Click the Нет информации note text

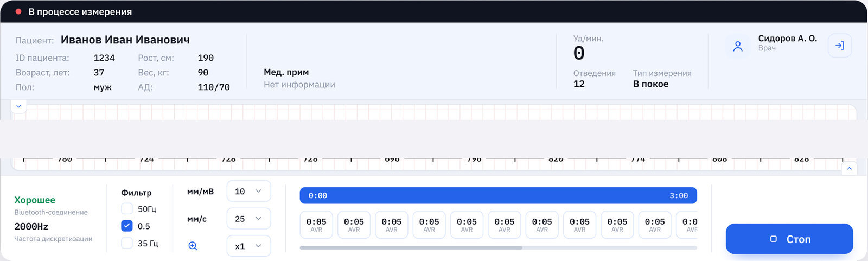click(299, 85)
